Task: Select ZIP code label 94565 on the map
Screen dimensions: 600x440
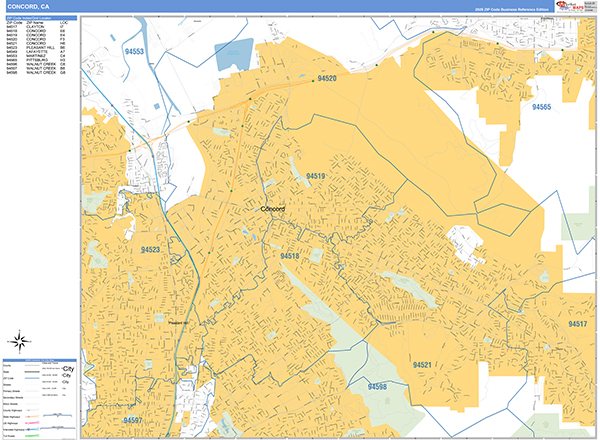Action: pos(542,107)
